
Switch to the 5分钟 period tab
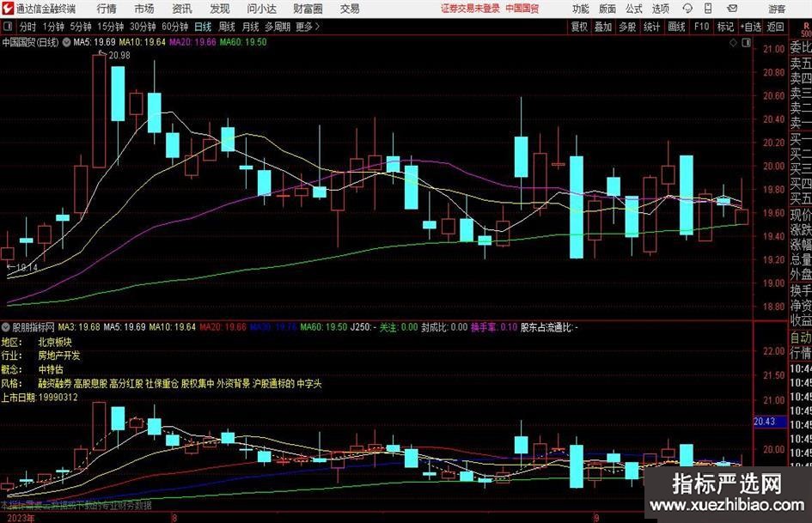tap(81, 27)
